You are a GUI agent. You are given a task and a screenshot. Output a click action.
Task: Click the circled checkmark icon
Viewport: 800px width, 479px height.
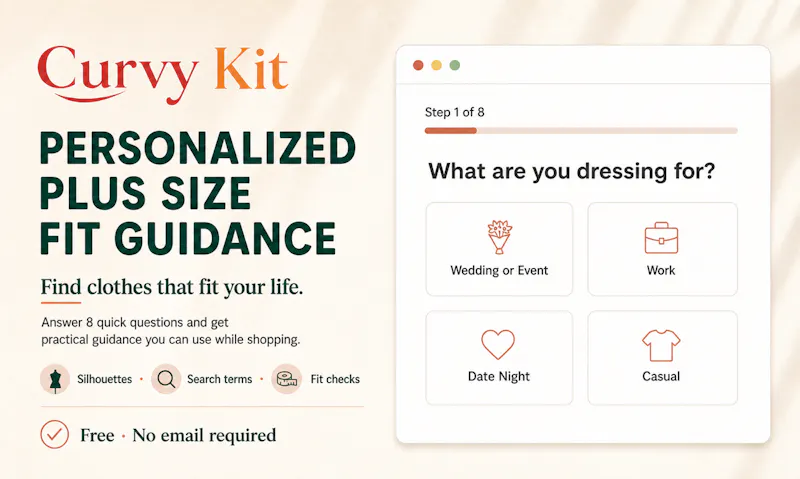click(x=55, y=435)
